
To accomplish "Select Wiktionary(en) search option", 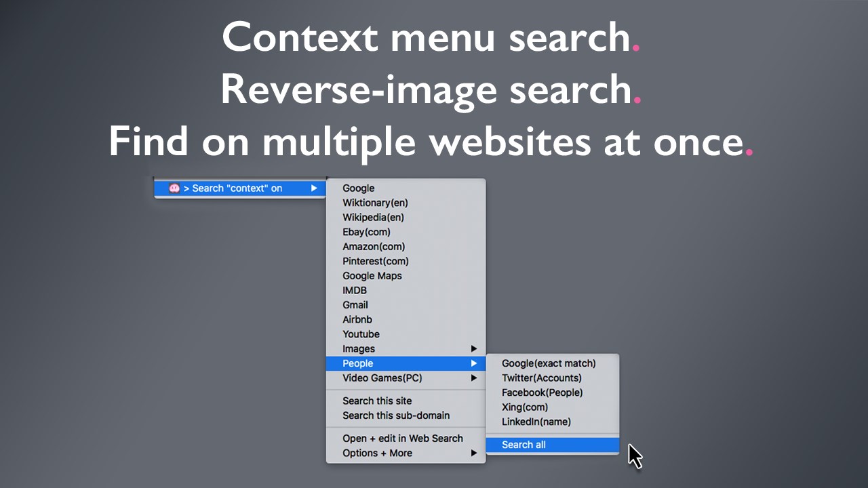I will (x=406, y=203).
